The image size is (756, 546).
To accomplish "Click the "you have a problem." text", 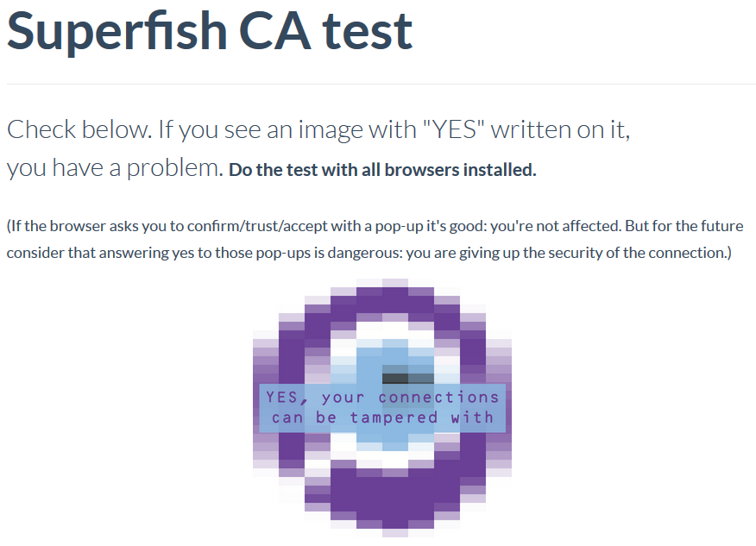I will click(115, 168).
